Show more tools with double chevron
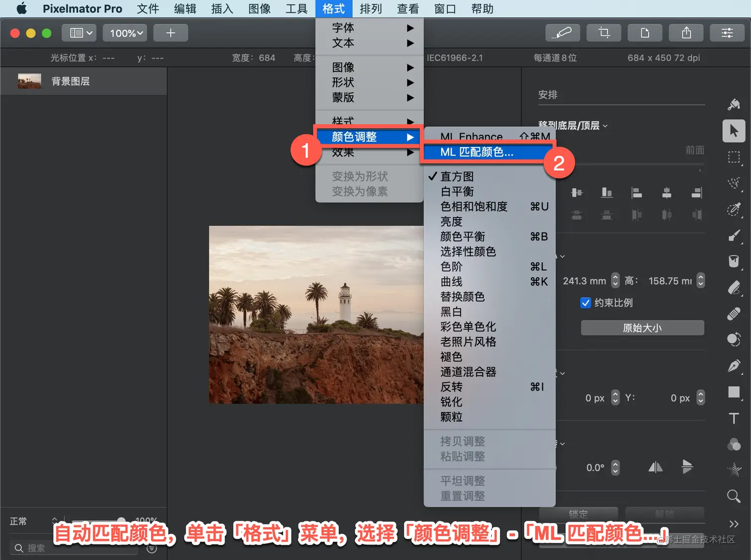This screenshot has height=560, width=751. [x=734, y=524]
